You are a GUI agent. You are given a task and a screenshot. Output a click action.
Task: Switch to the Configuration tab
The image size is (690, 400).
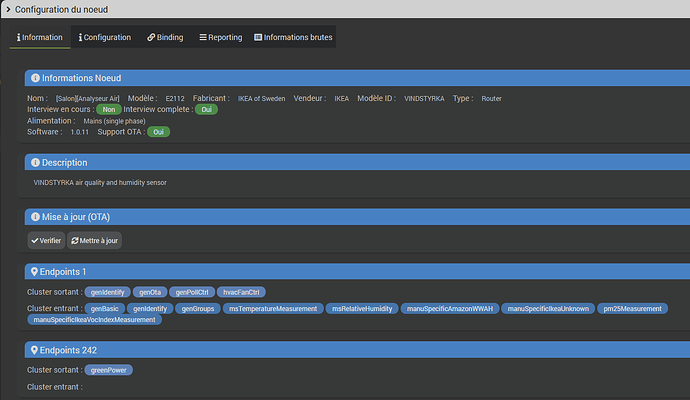coord(105,37)
